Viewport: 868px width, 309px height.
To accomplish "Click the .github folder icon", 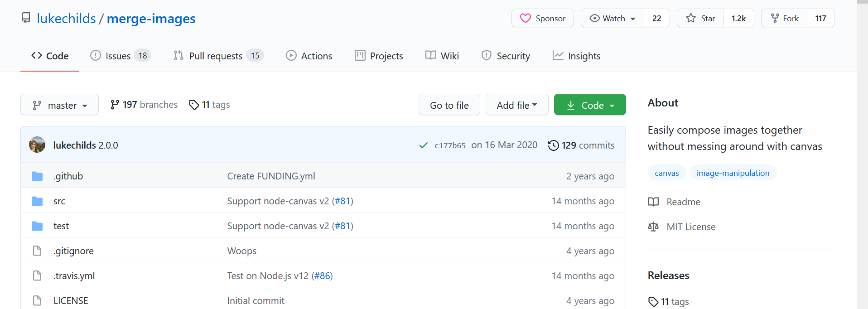I will click(x=37, y=176).
